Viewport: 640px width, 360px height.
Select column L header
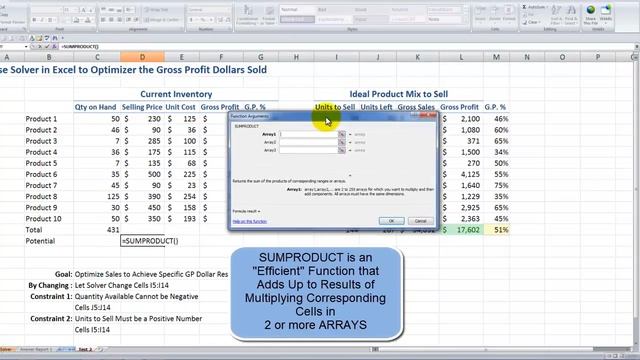[461, 57]
